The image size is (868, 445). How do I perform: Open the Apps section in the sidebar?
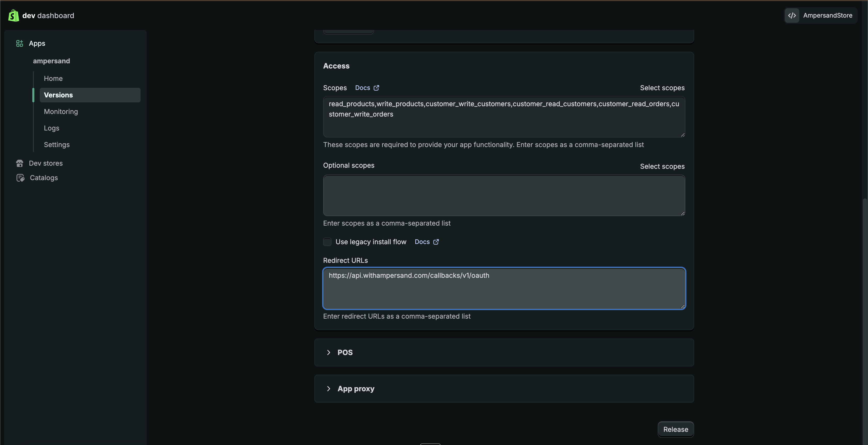pos(37,43)
